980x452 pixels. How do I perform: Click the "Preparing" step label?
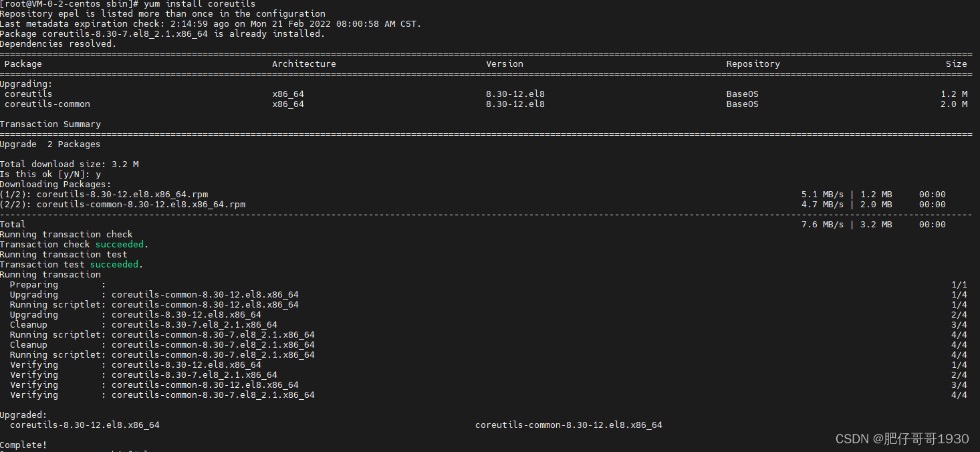point(34,285)
